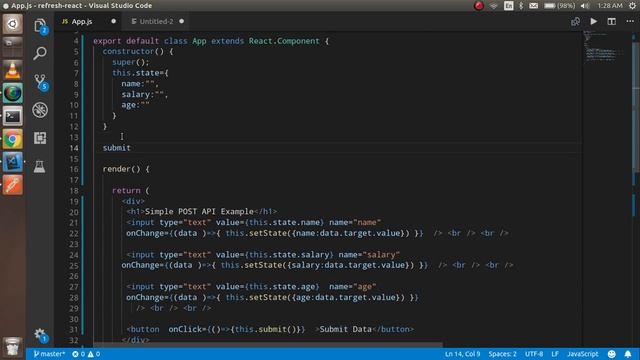Send feedback via smiley icon
The width and height of the screenshot is (640, 360).
[x=611, y=354]
